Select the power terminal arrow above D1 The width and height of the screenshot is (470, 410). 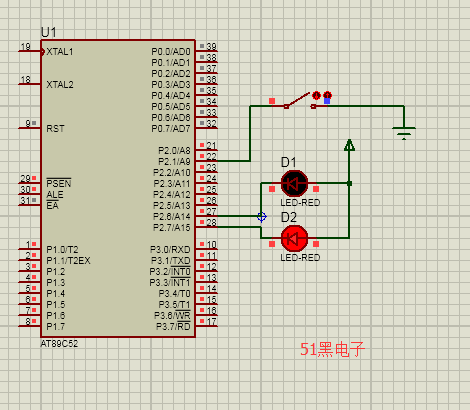point(349,145)
